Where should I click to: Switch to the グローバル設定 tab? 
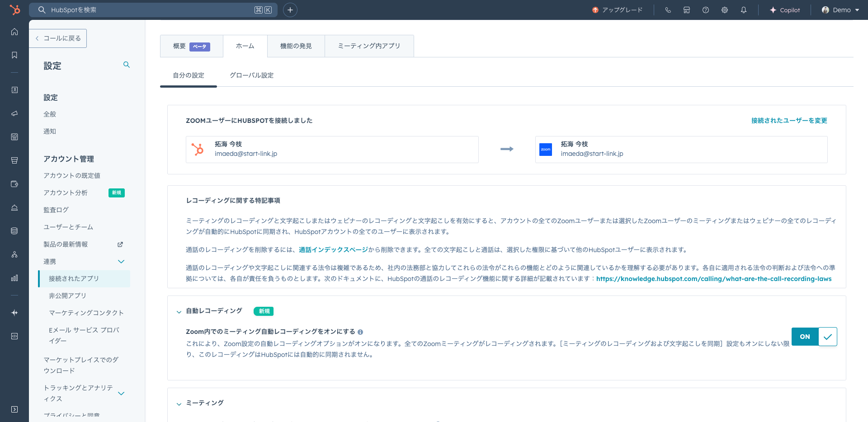click(x=251, y=75)
